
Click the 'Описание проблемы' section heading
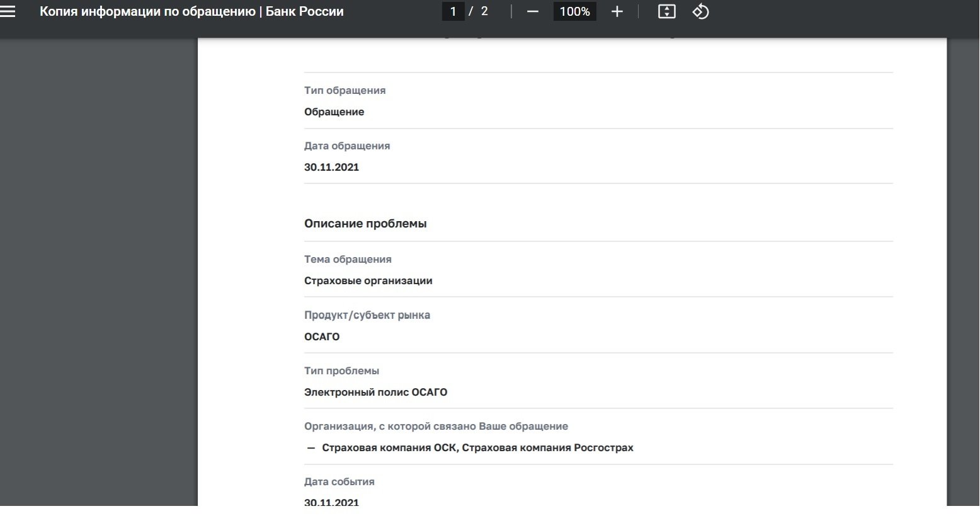pyautogui.click(x=365, y=224)
